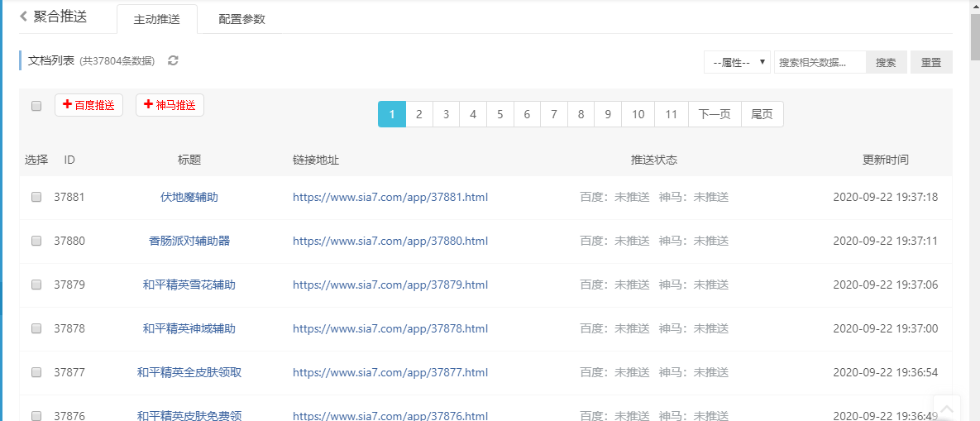This screenshot has width=980, height=421.
Task: Switch to the 主动推送 tab
Action: coord(157,19)
